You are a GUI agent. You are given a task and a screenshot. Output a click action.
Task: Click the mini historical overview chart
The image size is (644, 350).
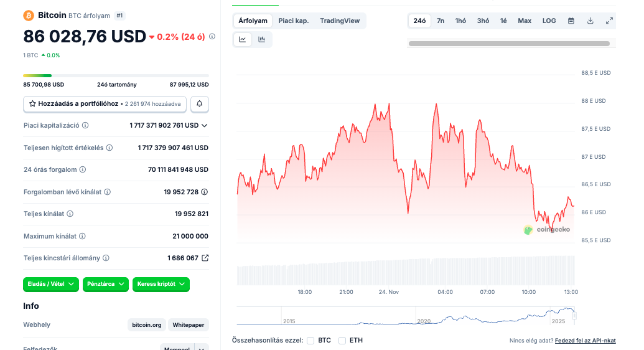tap(405, 316)
